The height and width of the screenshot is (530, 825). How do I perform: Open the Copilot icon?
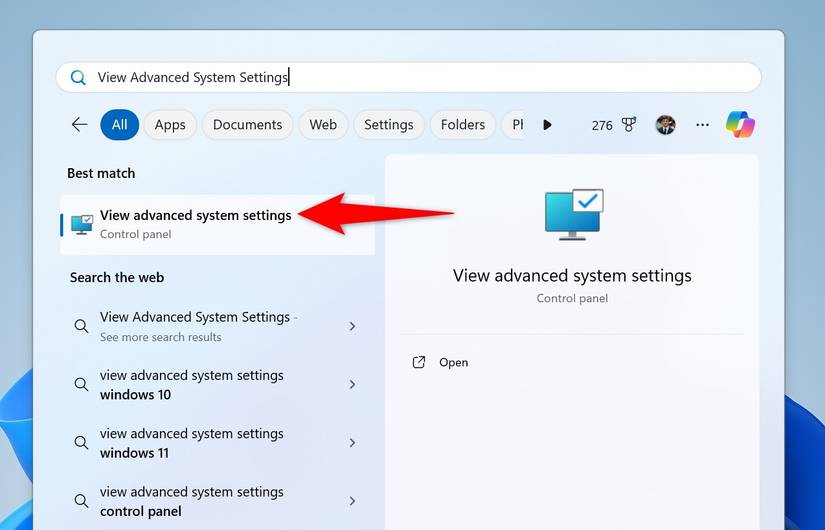coord(740,125)
